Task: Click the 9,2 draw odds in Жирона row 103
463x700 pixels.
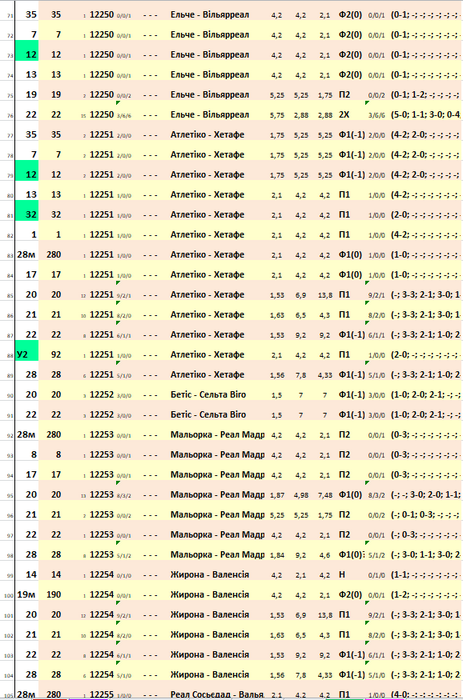Action: click(300, 655)
